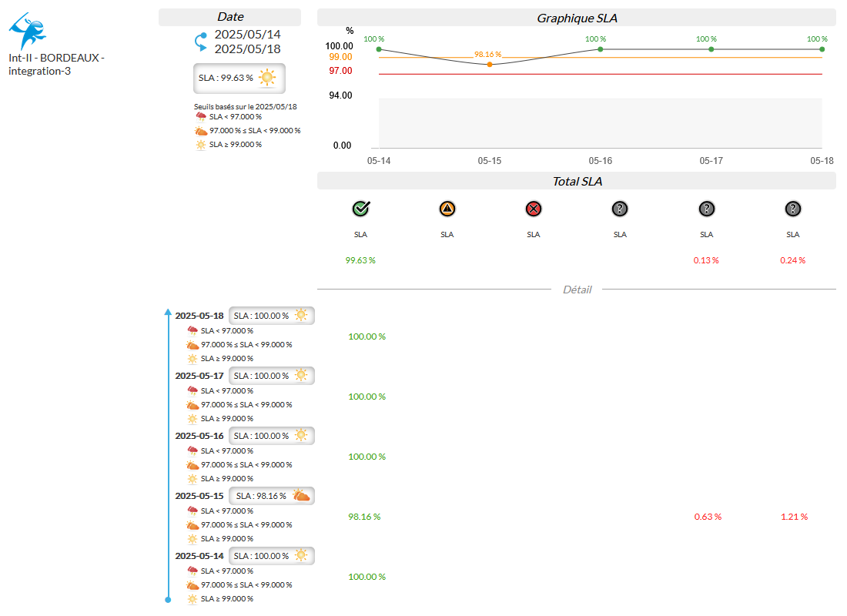Click the green checkmark SLA status icon
This screenshot has height=616, width=847.
click(x=360, y=208)
